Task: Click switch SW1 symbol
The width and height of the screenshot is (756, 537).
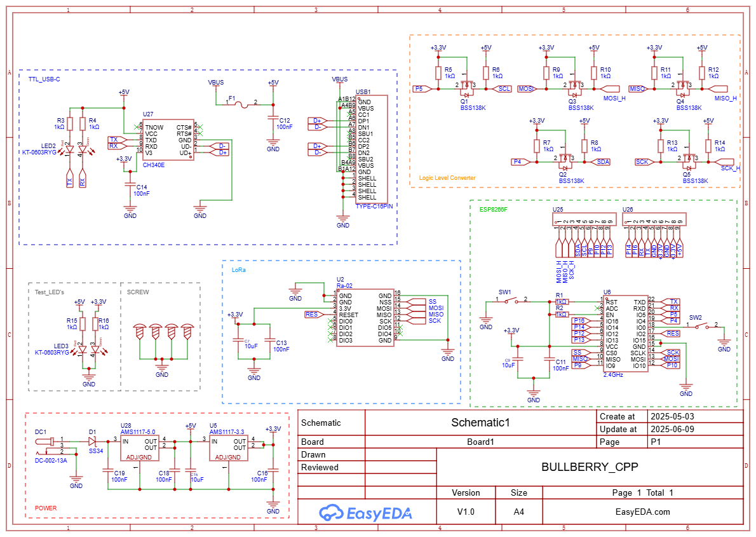Action: [512, 301]
